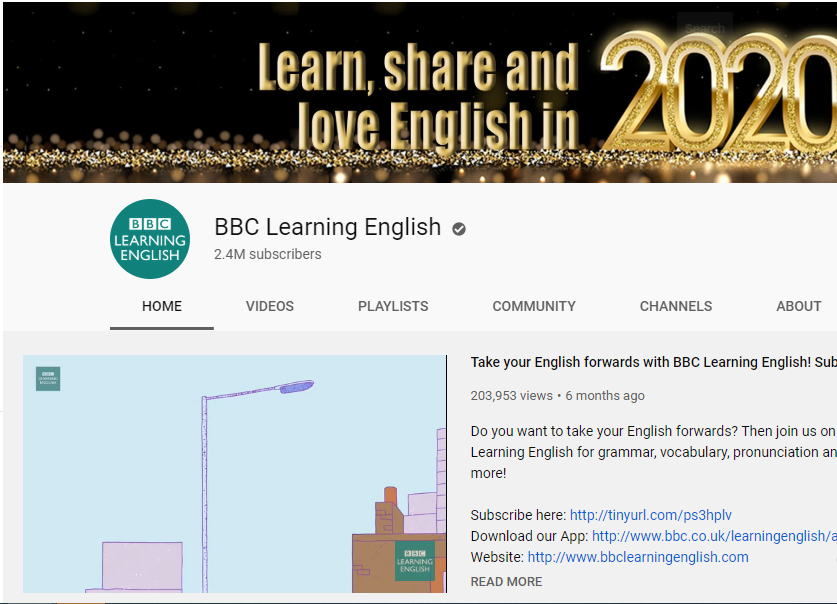This screenshot has width=837, height=604.
Task: Visit the bbclearningenglish.com website link
Action: point(638,557)
